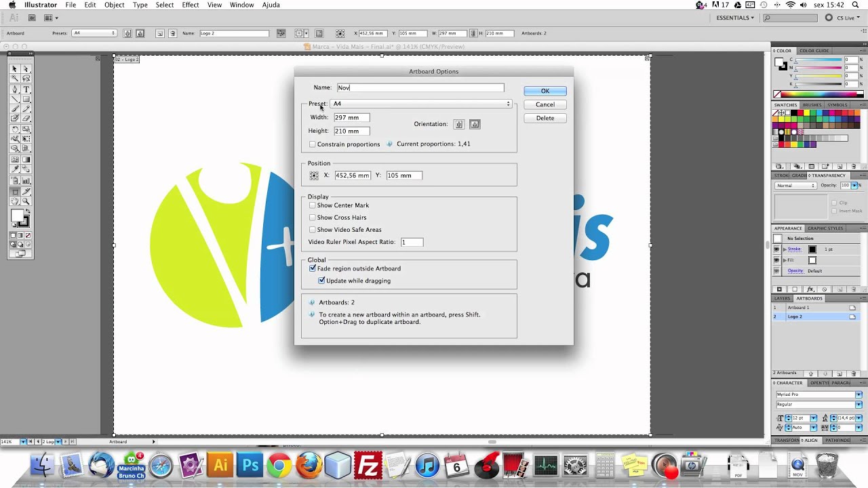Enable Show Video Safe Areas checkbox
Image resolution: width=868 pixels, height=488 pixels.
click(313, 230)
